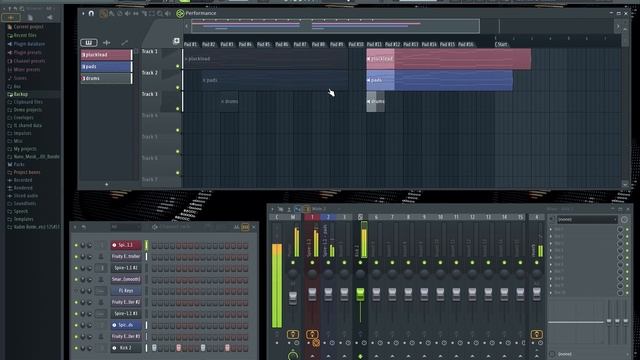Mute Track 1 with its green light
Screen dimensions: 640x360
point(178,66)
